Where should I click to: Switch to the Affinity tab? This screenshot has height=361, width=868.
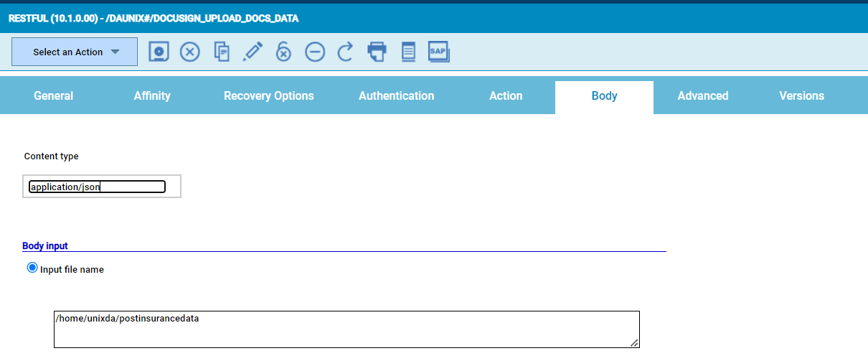pos(152,95)
